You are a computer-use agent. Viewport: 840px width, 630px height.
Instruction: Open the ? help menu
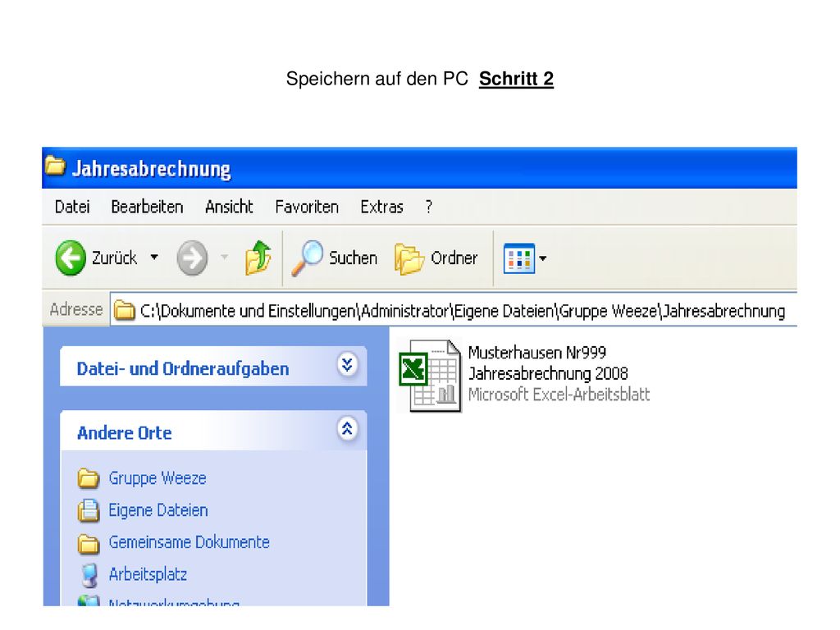coord(428,207)
